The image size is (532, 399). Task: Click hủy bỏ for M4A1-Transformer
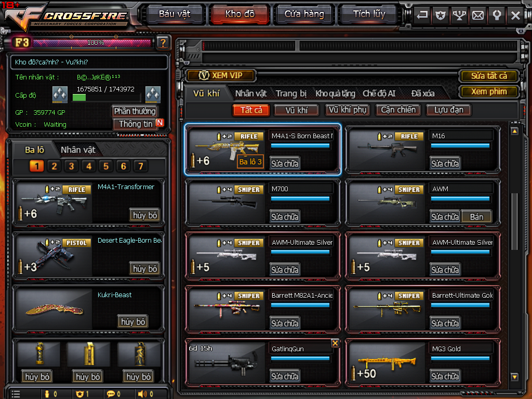pyautogui.click(x=145, y=215)
